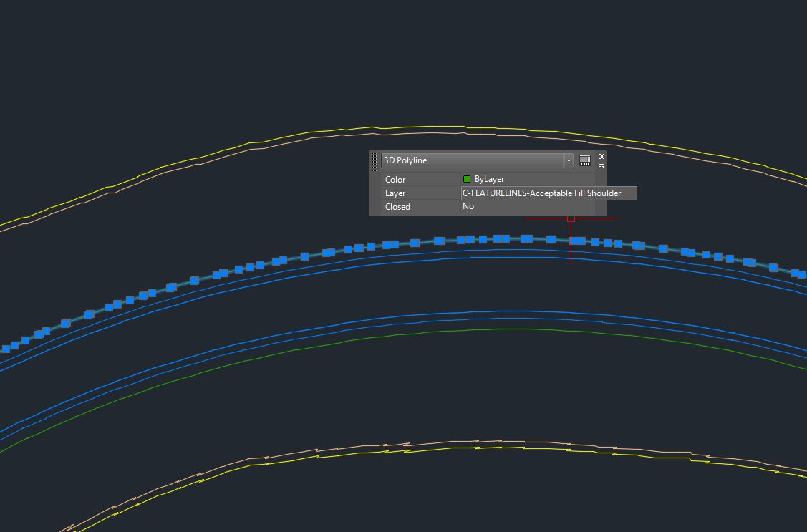Select the C-FEATURELINES-Acceptable Fill Shoulder layer field

(549, 193)
